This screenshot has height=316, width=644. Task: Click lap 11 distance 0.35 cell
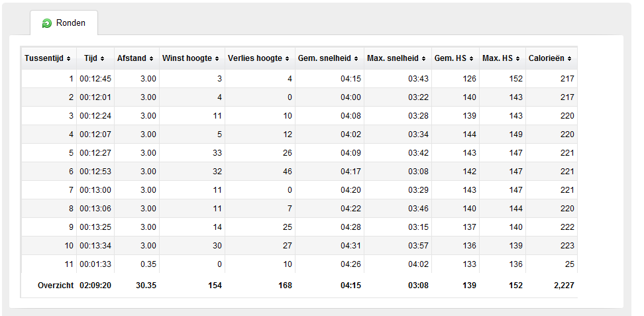point(148,264)
